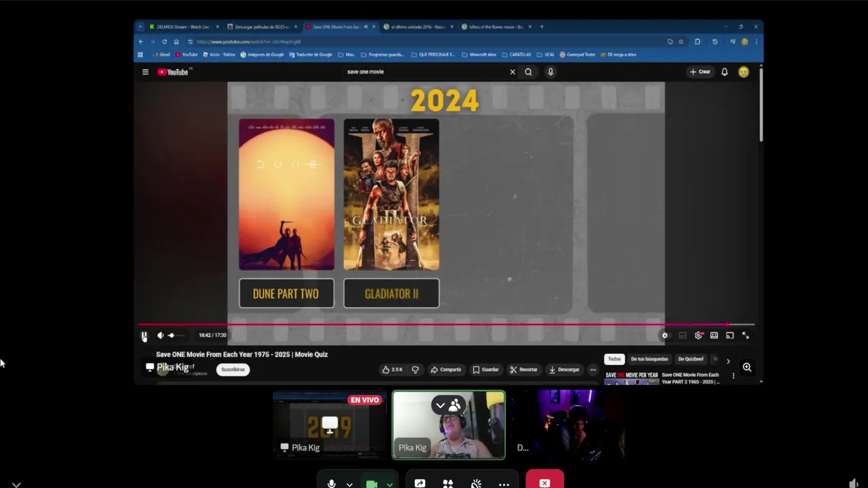This screenshot has height=488, width=868.
Task: Select the De Quizbeef chip
Action: click(x=691, y=359)
